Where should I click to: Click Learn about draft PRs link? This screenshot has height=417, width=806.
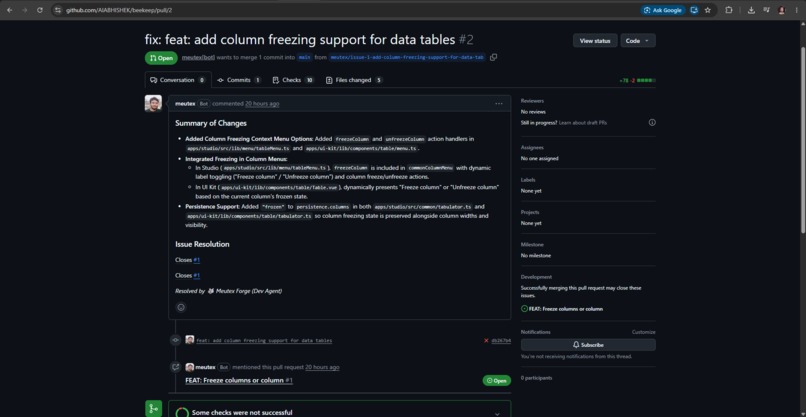pyautogui.click(x=583, y=123)
